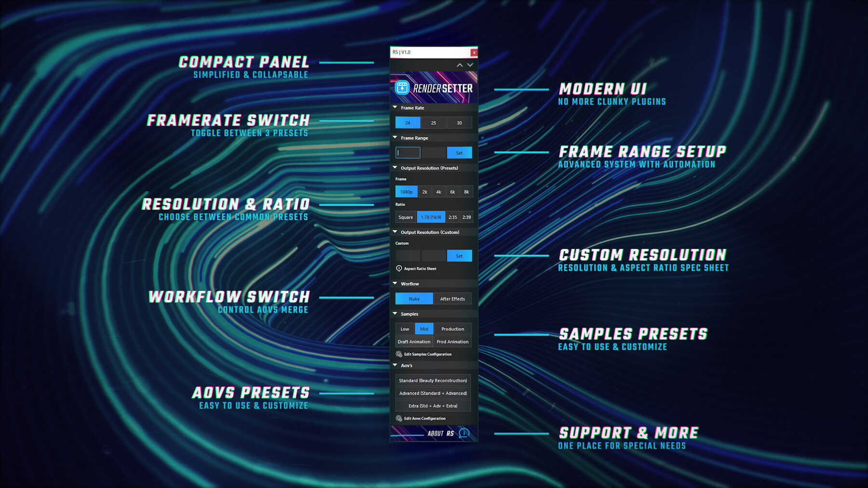Enable the Production samples preset
This screenshot has height=488, width=868.
click(x=452, y=329)
